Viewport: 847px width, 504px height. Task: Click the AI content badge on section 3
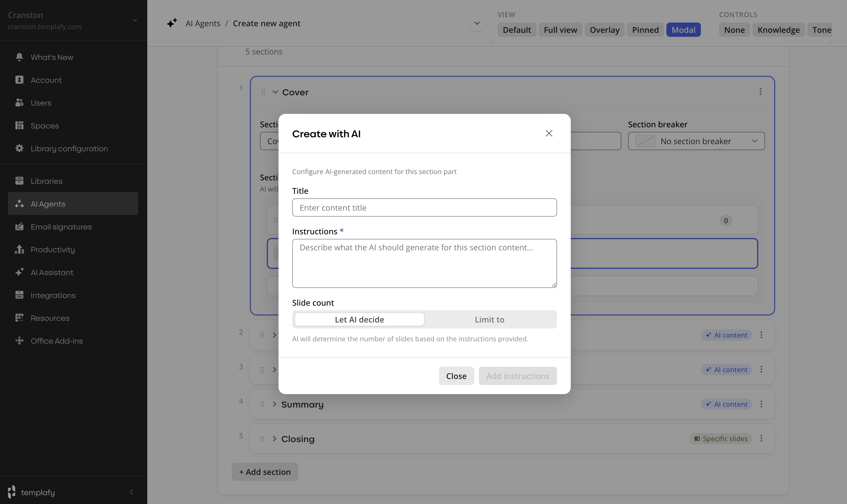727,369
